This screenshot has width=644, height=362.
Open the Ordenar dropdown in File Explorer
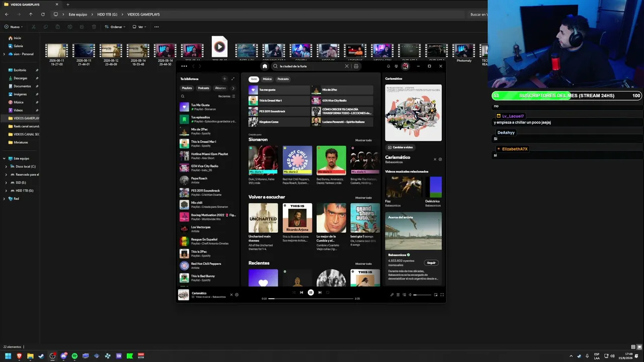[115, 27]
